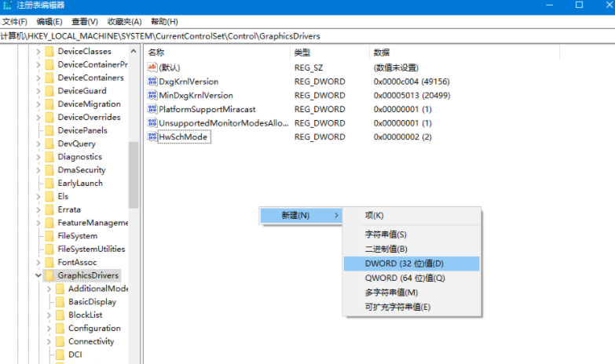
Task: Expand the DeviceOverrides key
Action: point(38,118)
